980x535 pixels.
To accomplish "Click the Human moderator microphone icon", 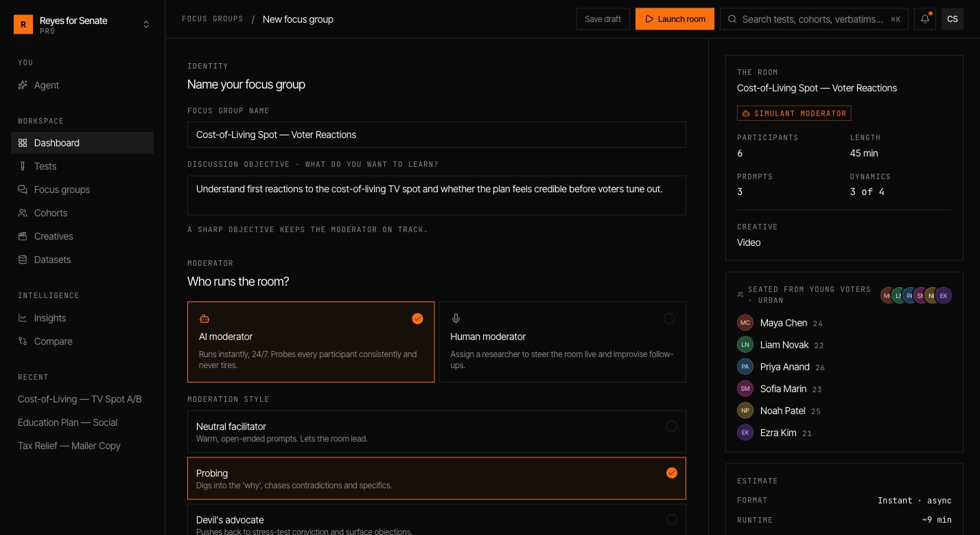I will coord(456,319).
